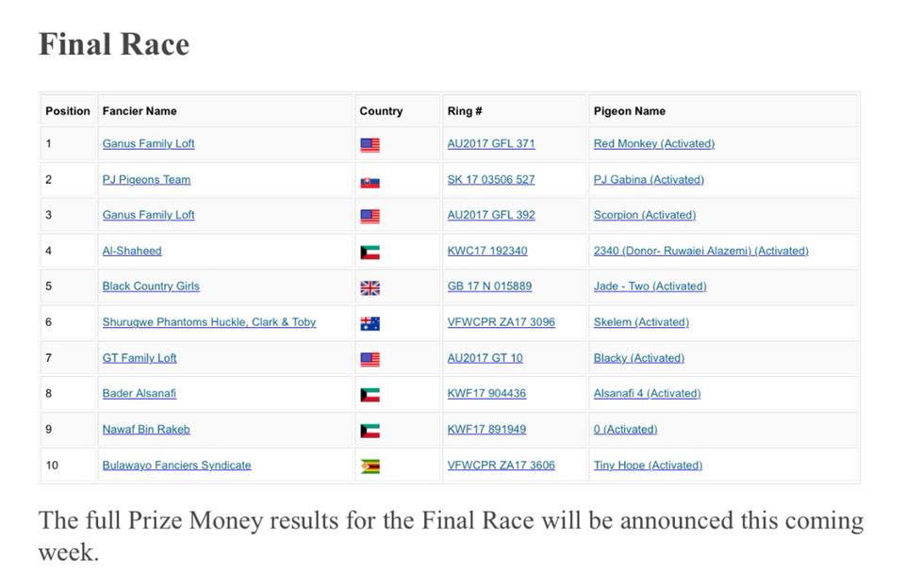The image size is (905, 588).
Task: Click the Pigeon Name column header
Action: point(629,111)
